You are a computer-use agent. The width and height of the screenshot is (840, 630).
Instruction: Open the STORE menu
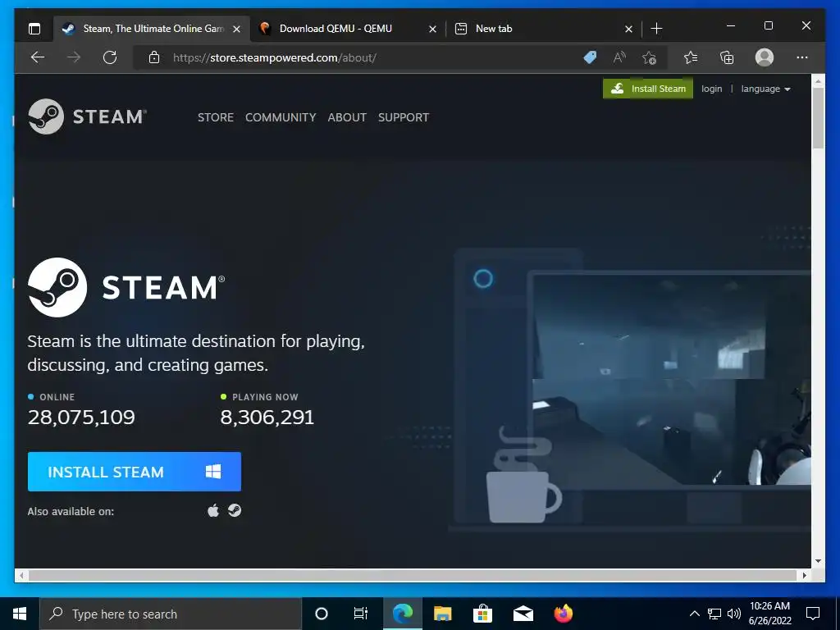tap(216, 117)
